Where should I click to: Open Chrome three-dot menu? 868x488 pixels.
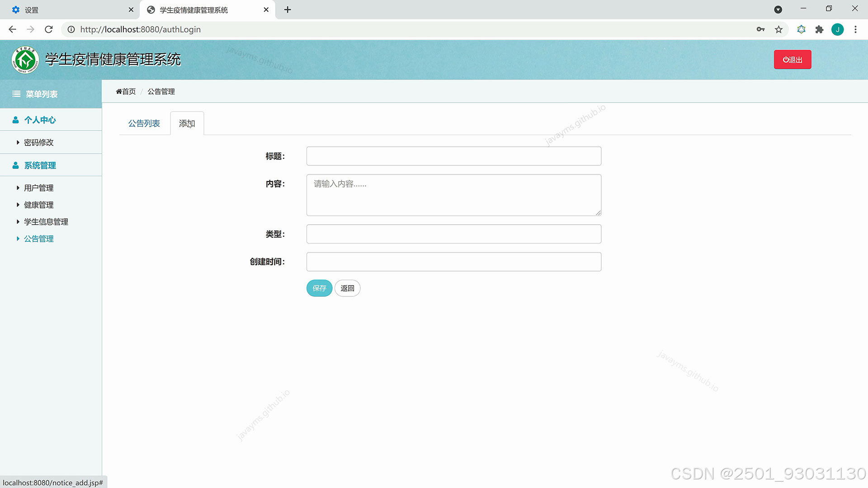pos(855,29)
